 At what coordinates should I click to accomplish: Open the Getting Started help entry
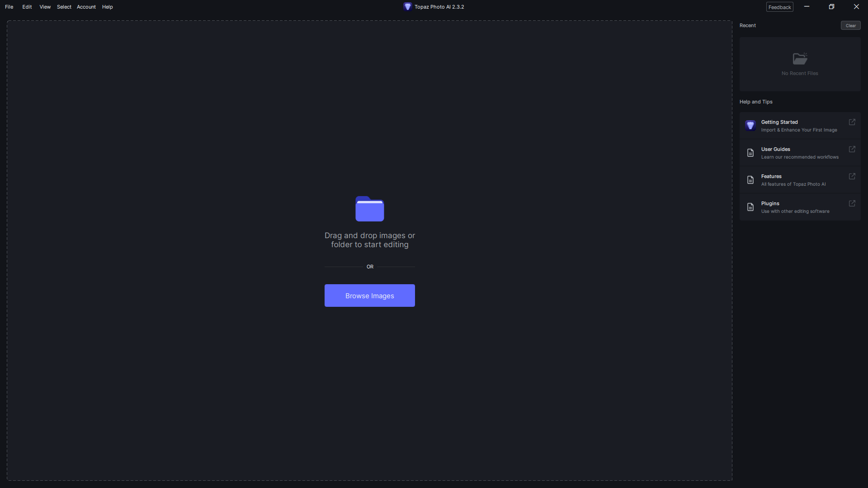coord(799,126)
